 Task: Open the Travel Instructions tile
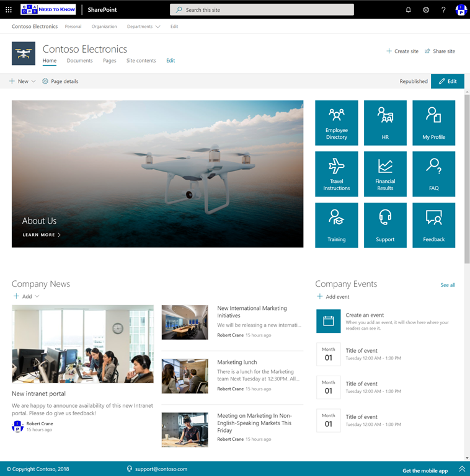coord(337,174)
